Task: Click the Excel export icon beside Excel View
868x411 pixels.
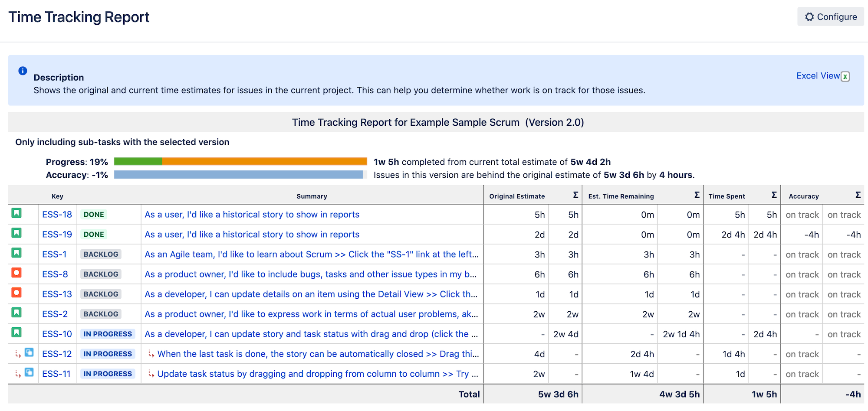Action: [x=845, y=75]
